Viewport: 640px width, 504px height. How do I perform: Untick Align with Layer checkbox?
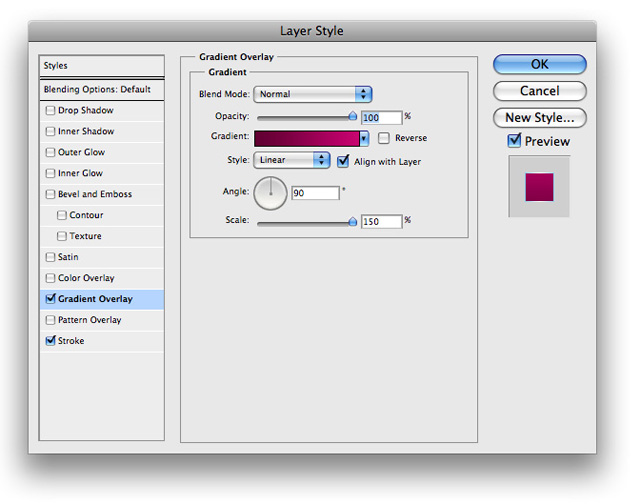point(343,161)
